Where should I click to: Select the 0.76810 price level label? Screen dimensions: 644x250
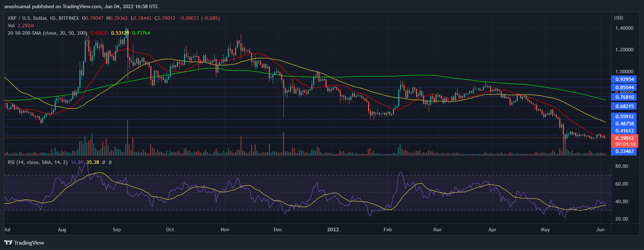(624, 97)
